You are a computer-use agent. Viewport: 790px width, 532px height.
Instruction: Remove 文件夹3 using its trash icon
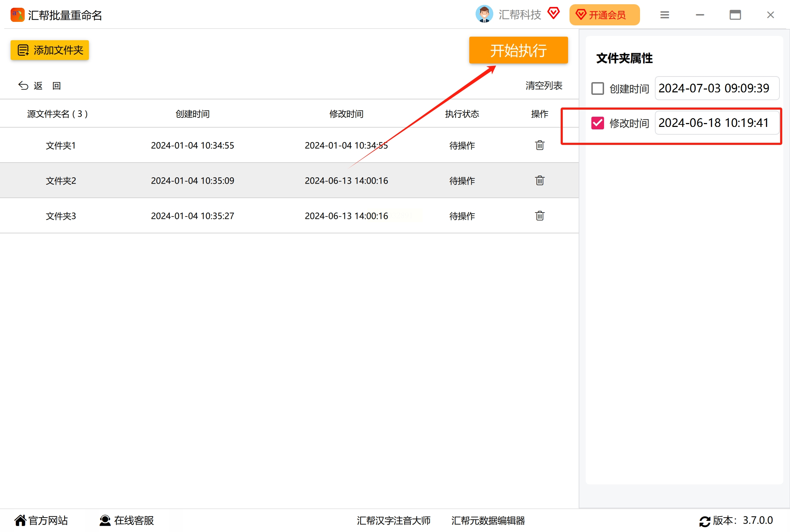click(539, 216)
